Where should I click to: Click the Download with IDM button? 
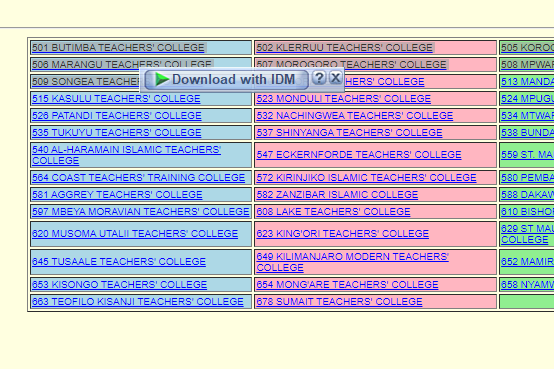(226, 80)
